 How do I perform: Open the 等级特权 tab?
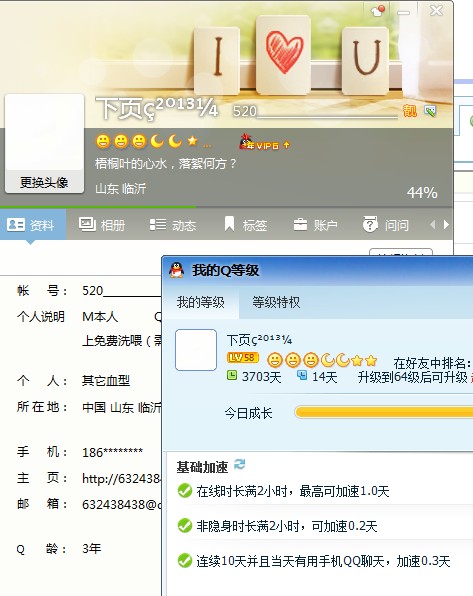(276, 302)
